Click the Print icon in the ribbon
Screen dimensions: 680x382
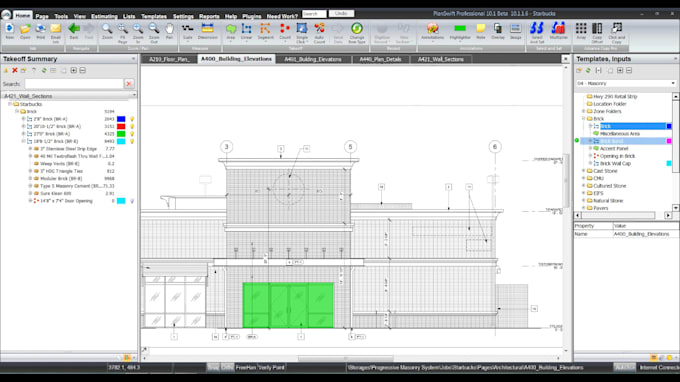coord(40,29)
